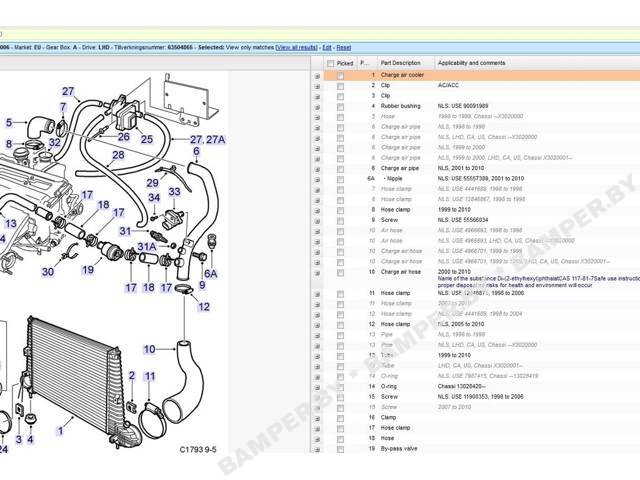This screenshot has height=480, width=640.
Task: Select callout number 25 in the diagram
Action: pos(147,139)
